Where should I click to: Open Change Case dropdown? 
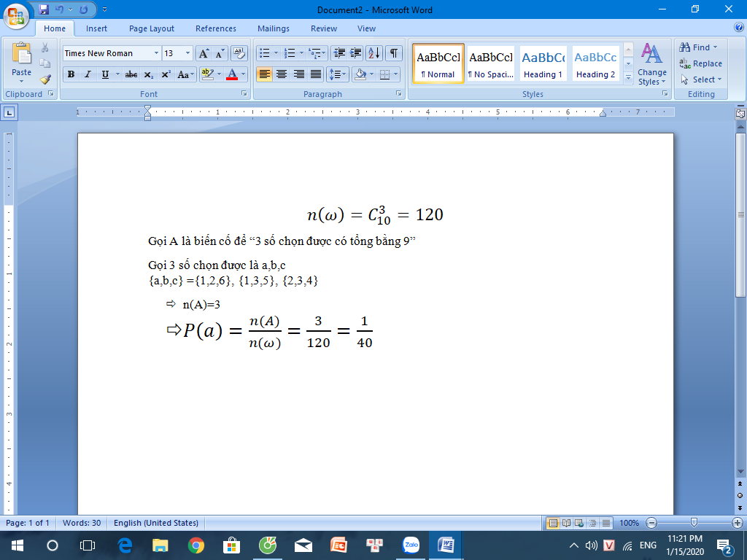click(186, 75)
